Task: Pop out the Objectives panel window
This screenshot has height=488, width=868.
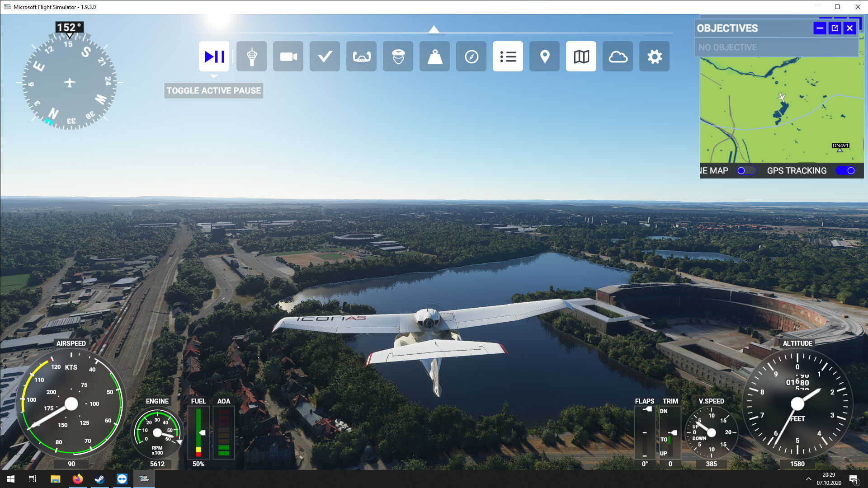Action: (835, 28)
